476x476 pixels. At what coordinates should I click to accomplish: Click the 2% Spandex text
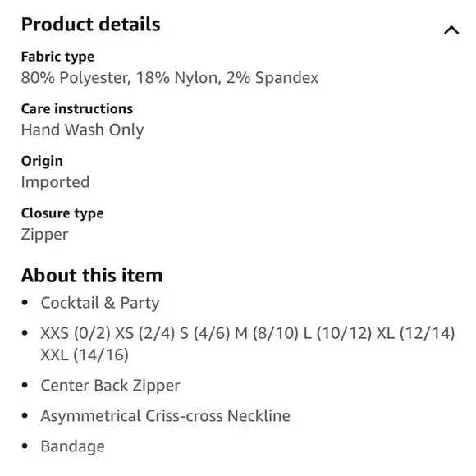coord(272,78)
